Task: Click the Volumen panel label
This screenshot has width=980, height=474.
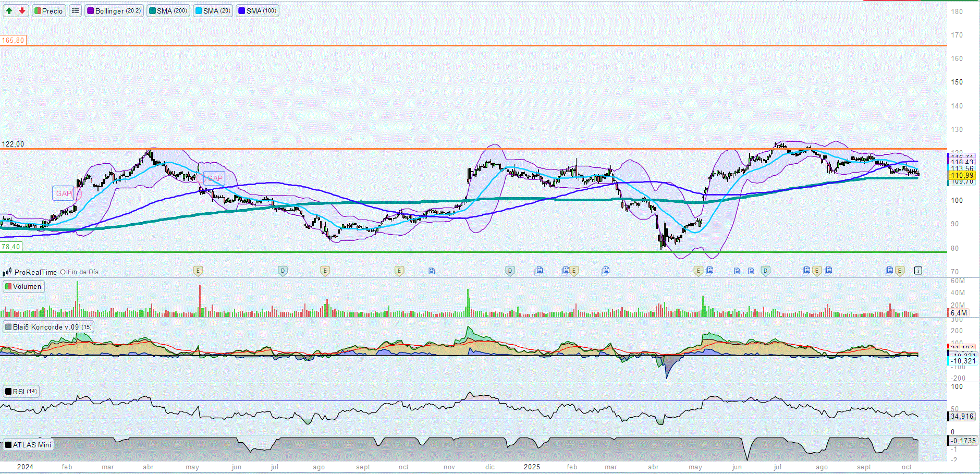Action: click(x=23, y=287)
